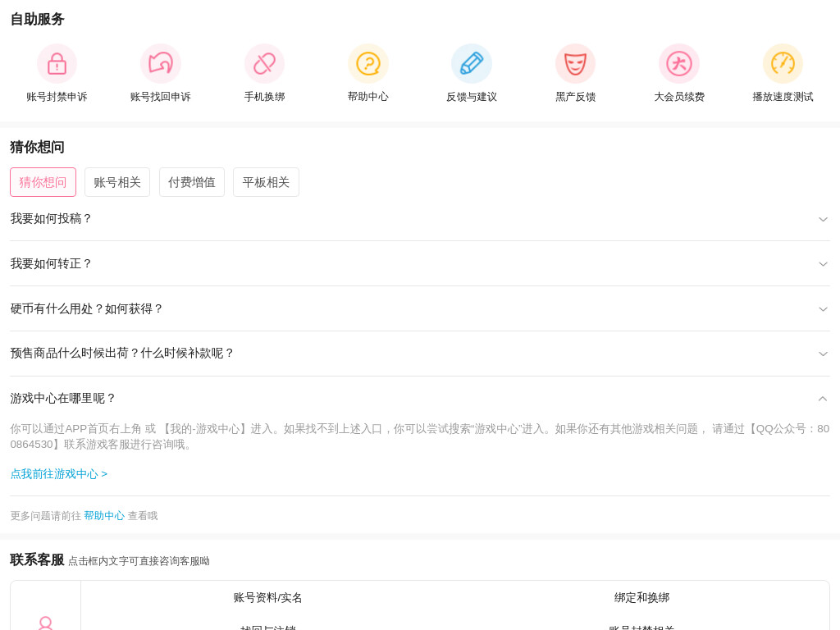Screen dimensions: 840x630
Task: Select the 反馈与建议 pencil icon
Action: click(x=472, y=64)
